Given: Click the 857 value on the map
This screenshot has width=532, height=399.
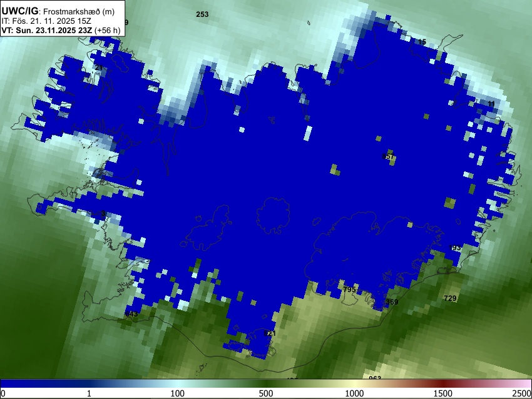Looking at the screenshot, I should [x=388, y=156].
